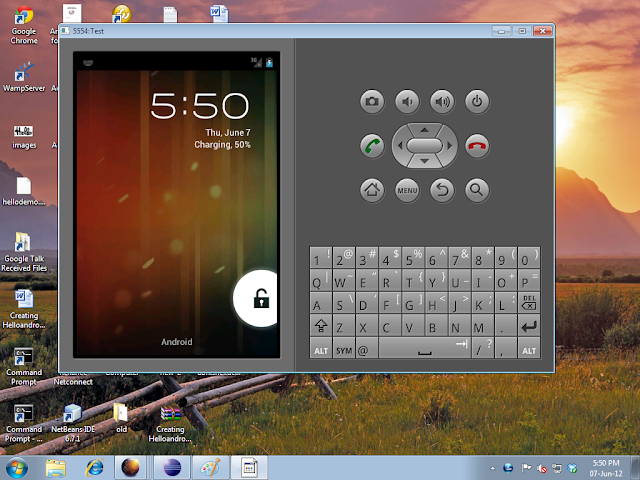The image size is (640, 480).
Task: Click the D-pad left arrow
Action: [x=400, y=145]
